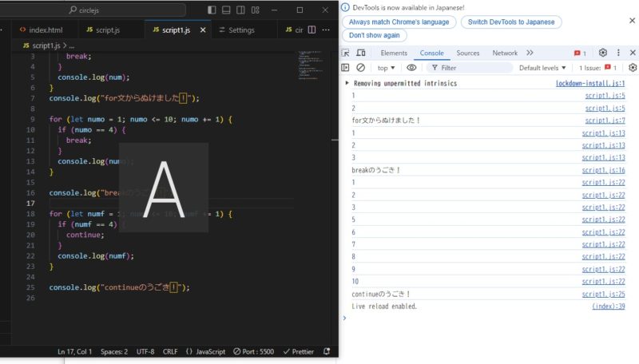
Task: Show the console sidebar panel
Action: point(347,68)
